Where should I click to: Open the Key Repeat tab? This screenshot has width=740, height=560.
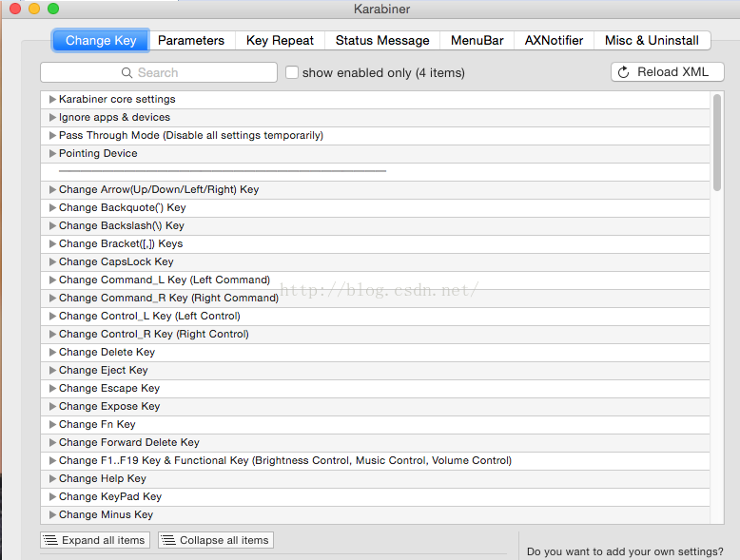point(280,41)
